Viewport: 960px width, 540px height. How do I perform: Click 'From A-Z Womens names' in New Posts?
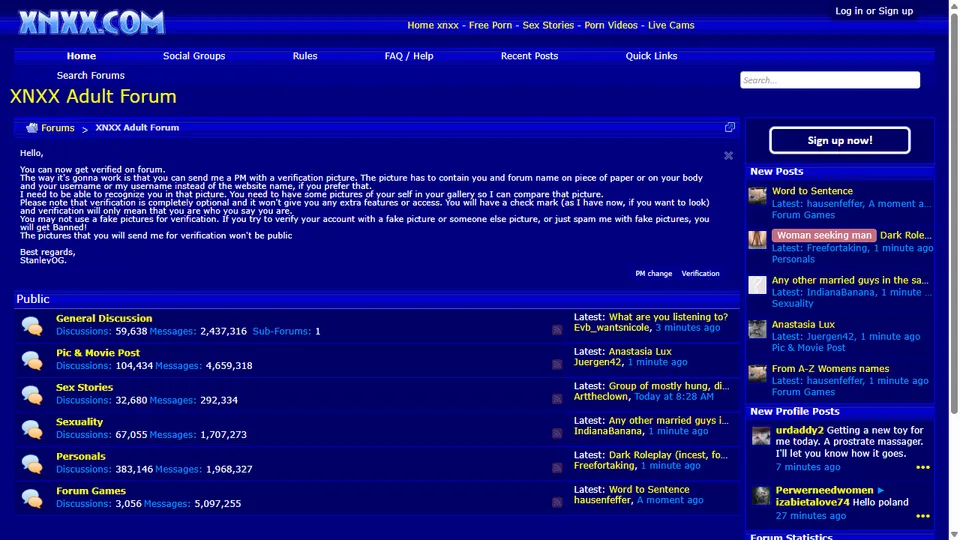pos(830,369)
